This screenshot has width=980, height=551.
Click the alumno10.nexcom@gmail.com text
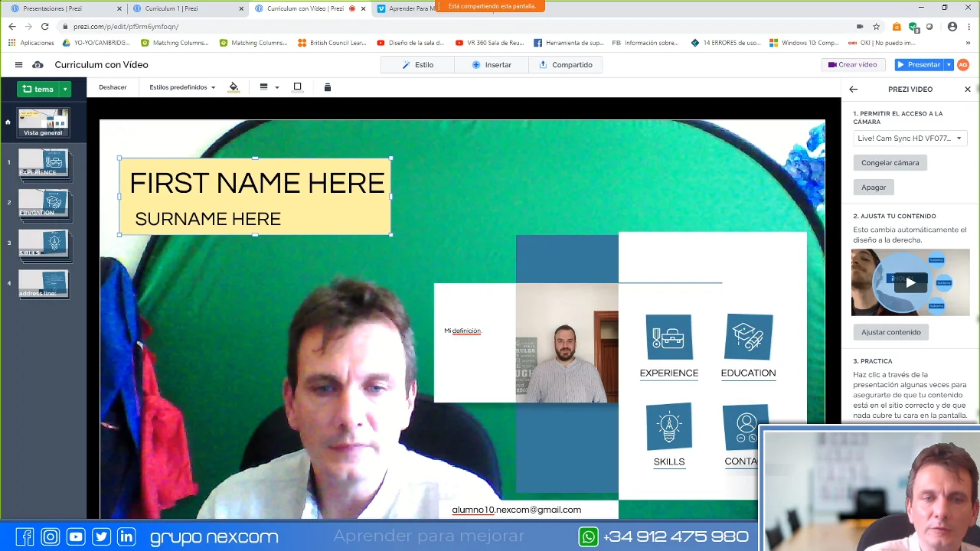517,510
